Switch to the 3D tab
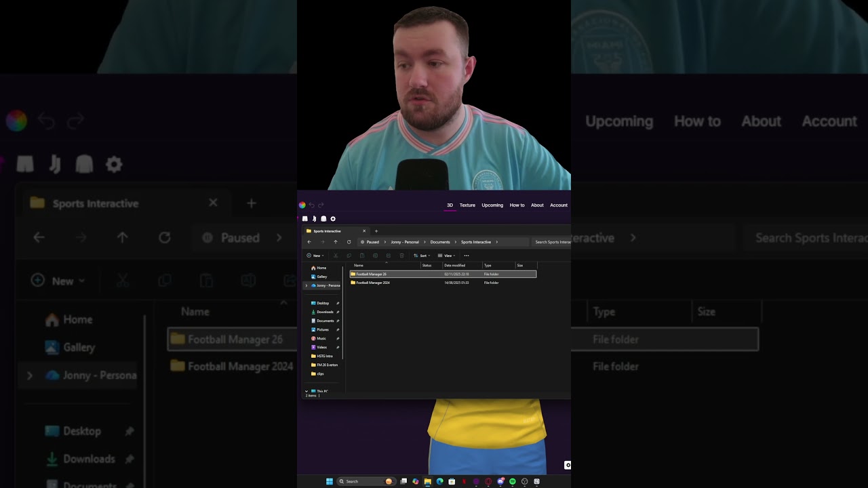 coord(450,205)
